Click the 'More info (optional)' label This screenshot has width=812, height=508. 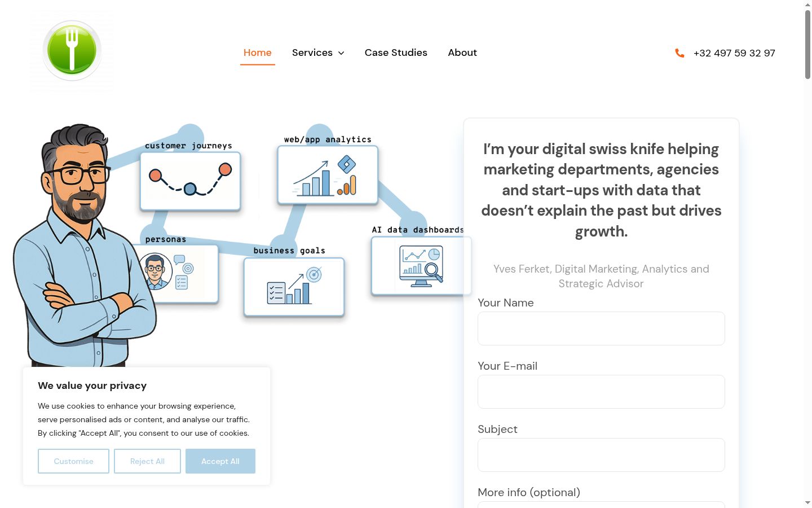(529, 492)
